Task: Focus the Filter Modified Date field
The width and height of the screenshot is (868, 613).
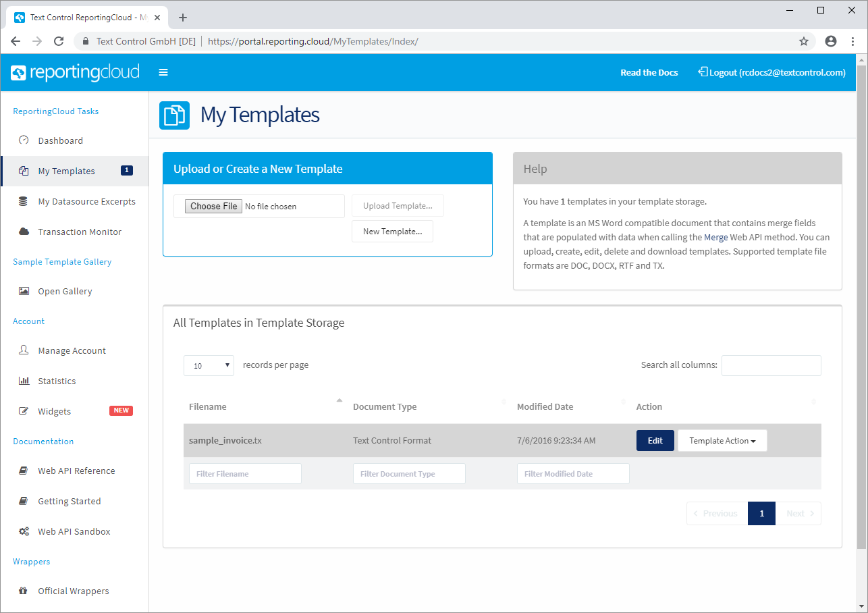Action: click(x=573, y=473)
